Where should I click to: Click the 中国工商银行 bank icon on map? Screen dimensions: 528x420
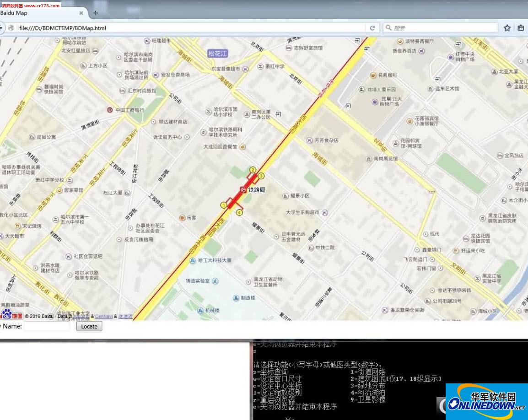(x=110, y=110)
